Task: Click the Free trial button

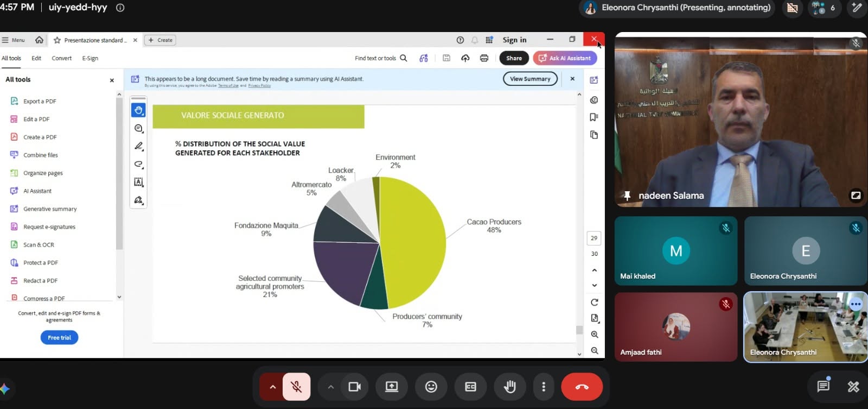Action: 60,337
